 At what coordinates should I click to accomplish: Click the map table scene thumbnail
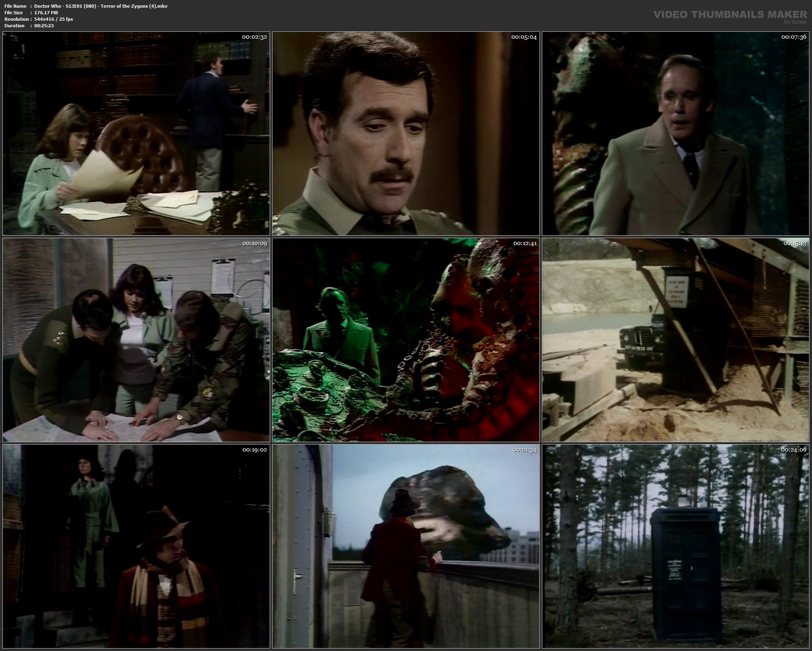[x=136, y=340]
